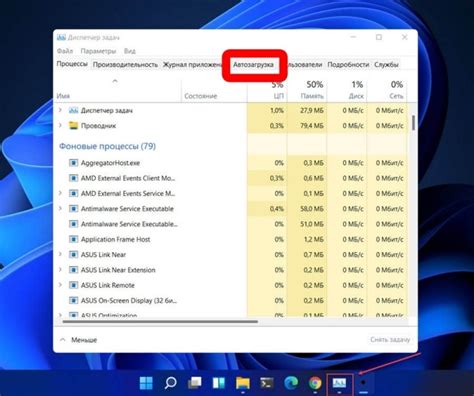Open the Параметры menu
474x396 pixels.
coord(98,51)
